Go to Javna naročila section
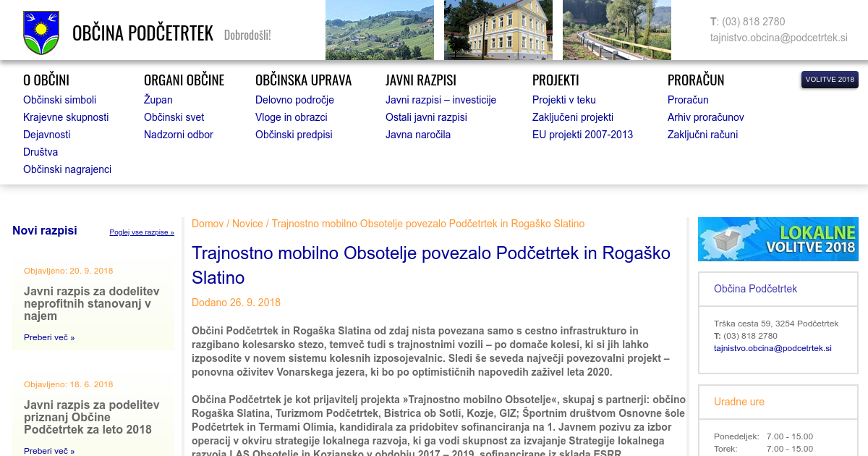The width and height of the screenshot is (868, 456). point(417,135)
